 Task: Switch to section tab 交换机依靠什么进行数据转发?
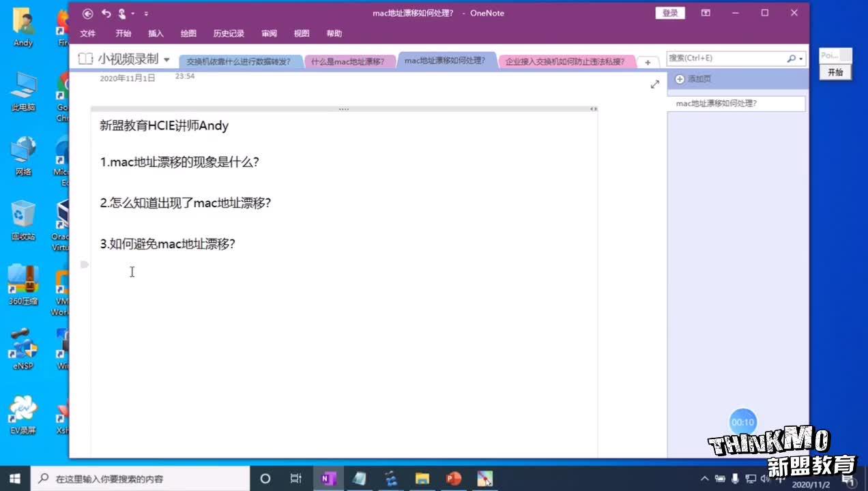(239, 61)
